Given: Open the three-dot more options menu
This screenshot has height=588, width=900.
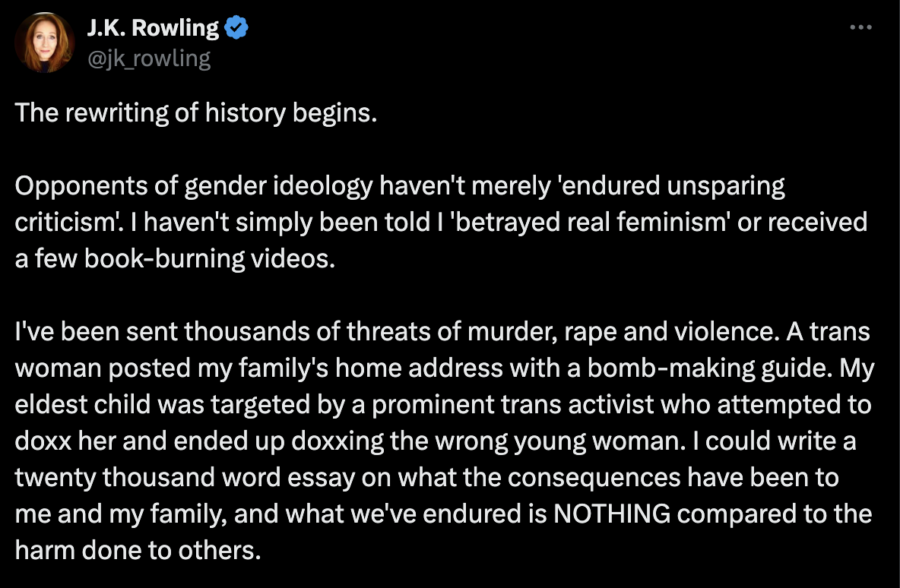Looking at the screenshot, I should coord(860,27).
